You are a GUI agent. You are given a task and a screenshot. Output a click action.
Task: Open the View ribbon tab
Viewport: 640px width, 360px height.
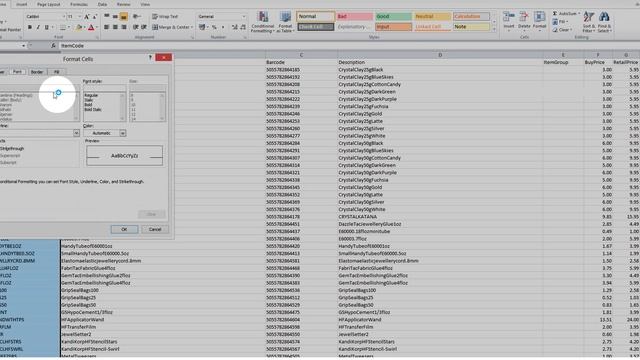tap(145, 4)
